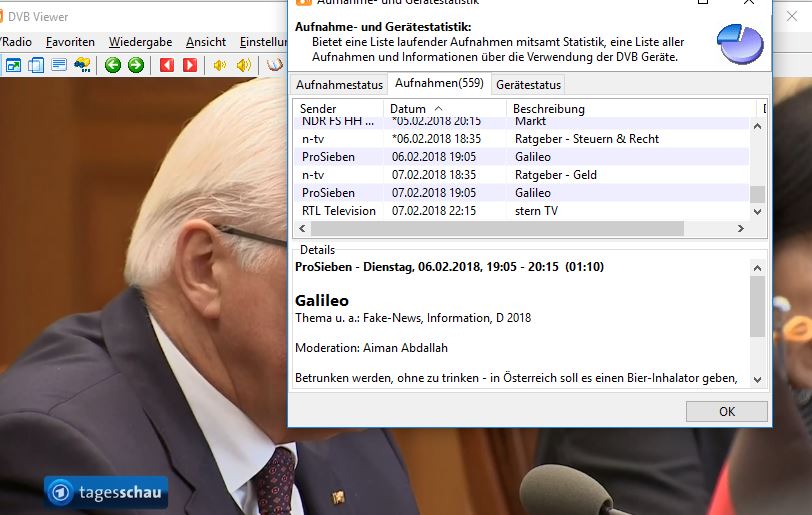Open the Favoriten menu
The width and height of the screenshot is (812, 515).
tap(70, 42)
